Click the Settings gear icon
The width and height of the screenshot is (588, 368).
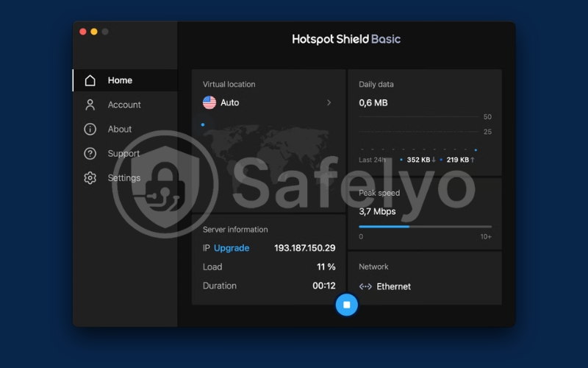[90, 178]
